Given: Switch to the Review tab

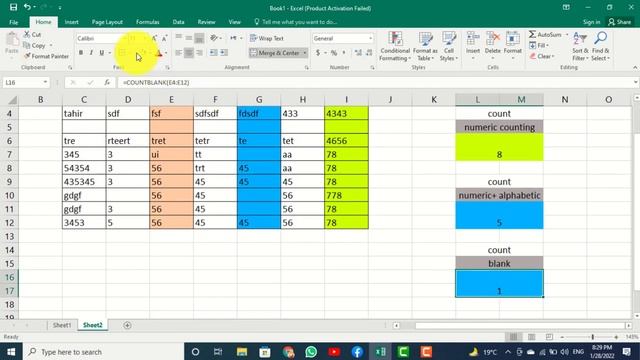Looking at the screenshot, I should tap(206, 22).
